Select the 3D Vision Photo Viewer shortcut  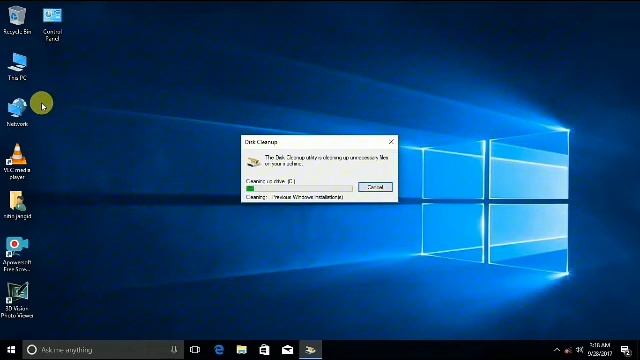[x=17, y=300]
